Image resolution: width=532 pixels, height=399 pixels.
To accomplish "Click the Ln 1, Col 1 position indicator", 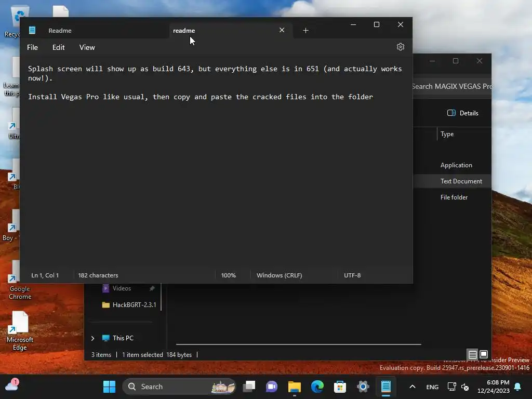I will coord(45,275).
